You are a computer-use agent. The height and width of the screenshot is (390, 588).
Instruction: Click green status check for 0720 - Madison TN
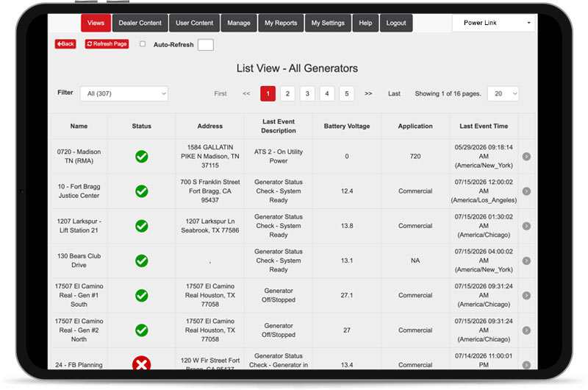point(141,157)
